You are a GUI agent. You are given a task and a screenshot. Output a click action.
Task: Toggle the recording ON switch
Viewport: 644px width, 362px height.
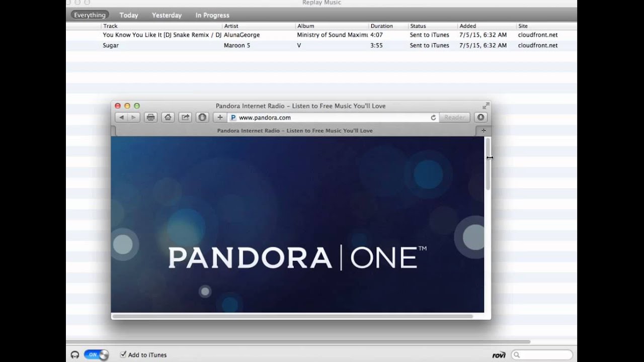coord(96,355)
